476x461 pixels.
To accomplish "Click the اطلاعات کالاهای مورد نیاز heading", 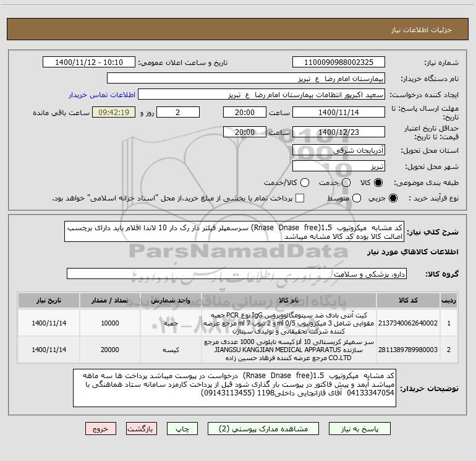I will pos(413,252).
